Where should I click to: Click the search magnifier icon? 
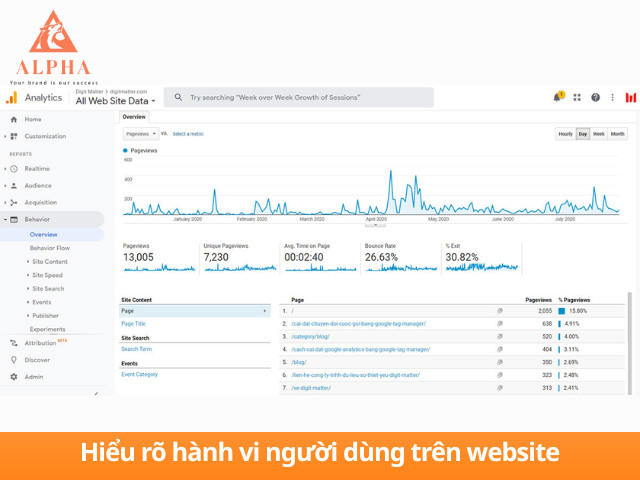click(178, 97)
